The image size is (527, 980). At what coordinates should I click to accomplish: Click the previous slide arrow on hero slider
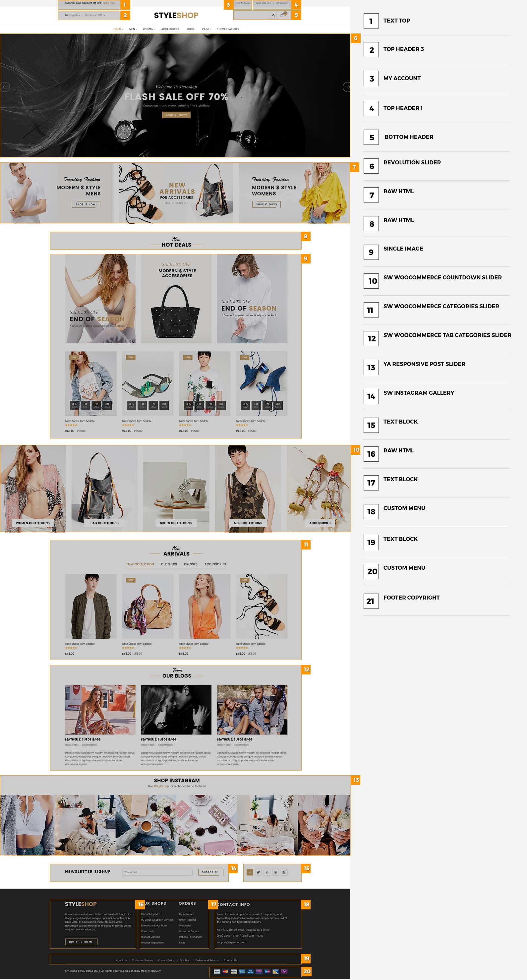pos(5,87)
